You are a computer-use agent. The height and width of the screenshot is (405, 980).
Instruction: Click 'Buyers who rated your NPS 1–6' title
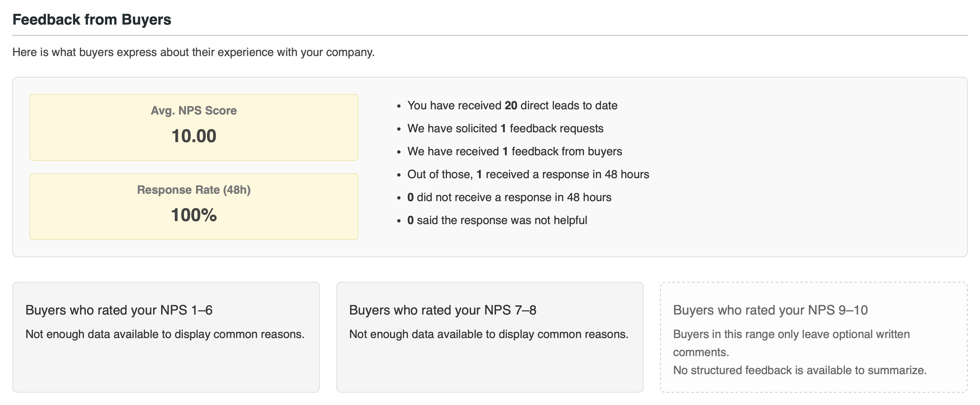click(119, 310)
